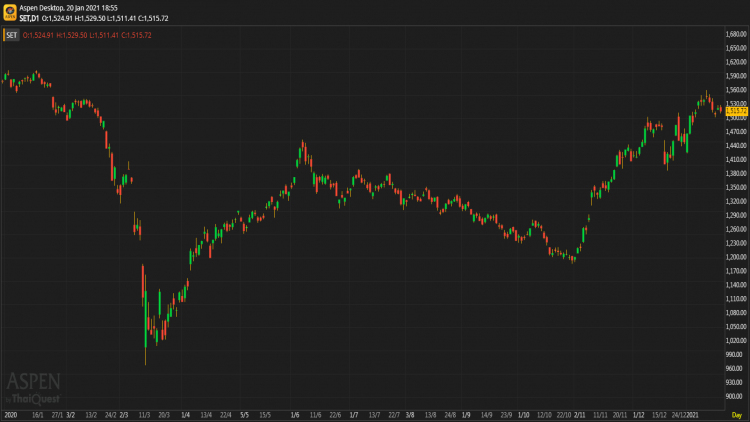
Task: Select the SET symbol label
Action: coord(11,35)
